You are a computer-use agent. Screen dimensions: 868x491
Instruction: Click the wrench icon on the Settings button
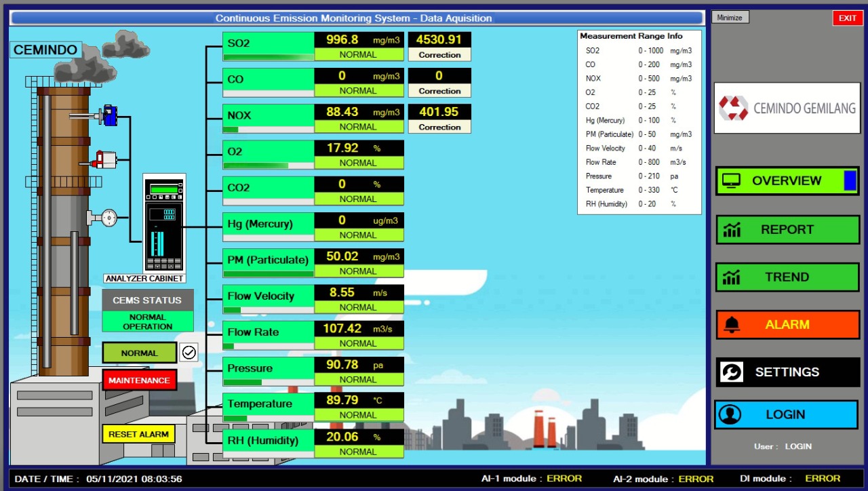(732, 372)
